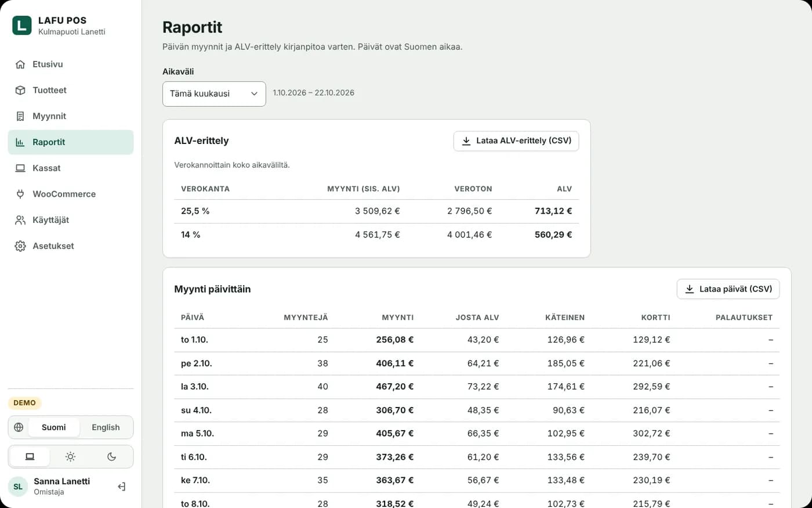This screenshot has width=812, height=508.
Task: Click the LAFU POS logo icon
Action: 22,26
